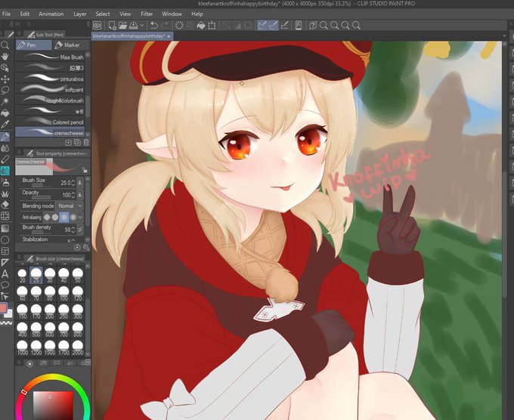This screenshot has width=514, height=420.
Task: Click the color wheel saturation square
Action: point(53,405)
